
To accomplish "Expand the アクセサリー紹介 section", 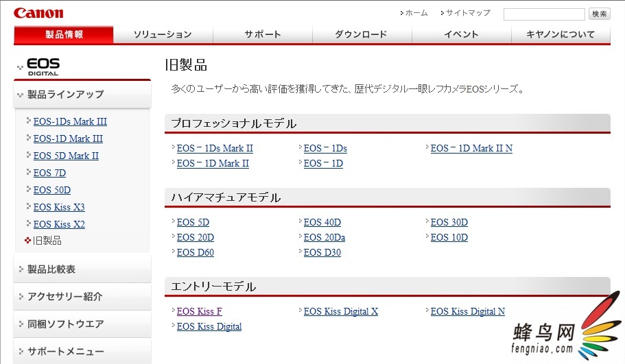I will point(82,297).
